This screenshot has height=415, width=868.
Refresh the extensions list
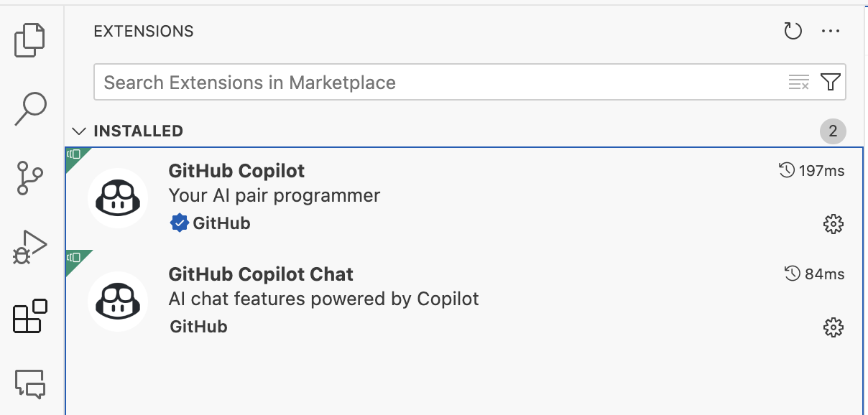pos(793,30)
